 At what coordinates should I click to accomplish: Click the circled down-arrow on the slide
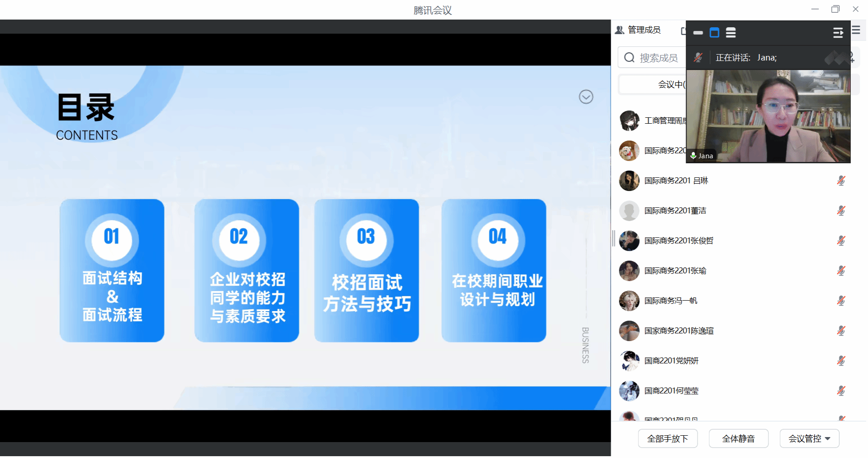(586, 97)
